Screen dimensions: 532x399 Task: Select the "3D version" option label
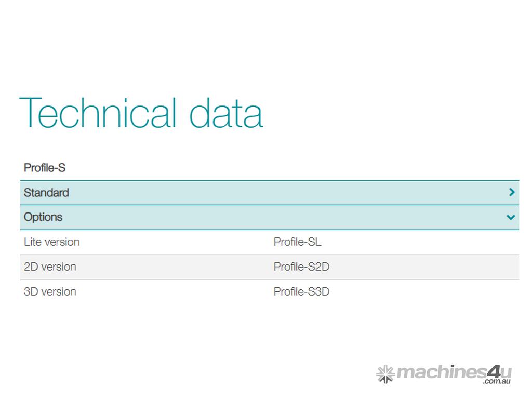[x=50, y=292]
